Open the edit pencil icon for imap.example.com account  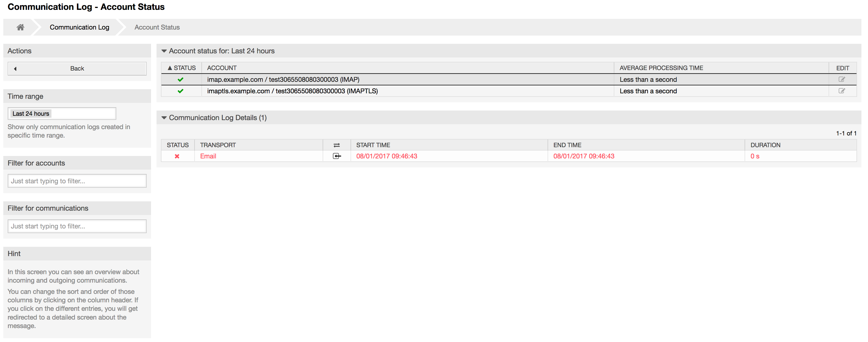pos(842,79)
